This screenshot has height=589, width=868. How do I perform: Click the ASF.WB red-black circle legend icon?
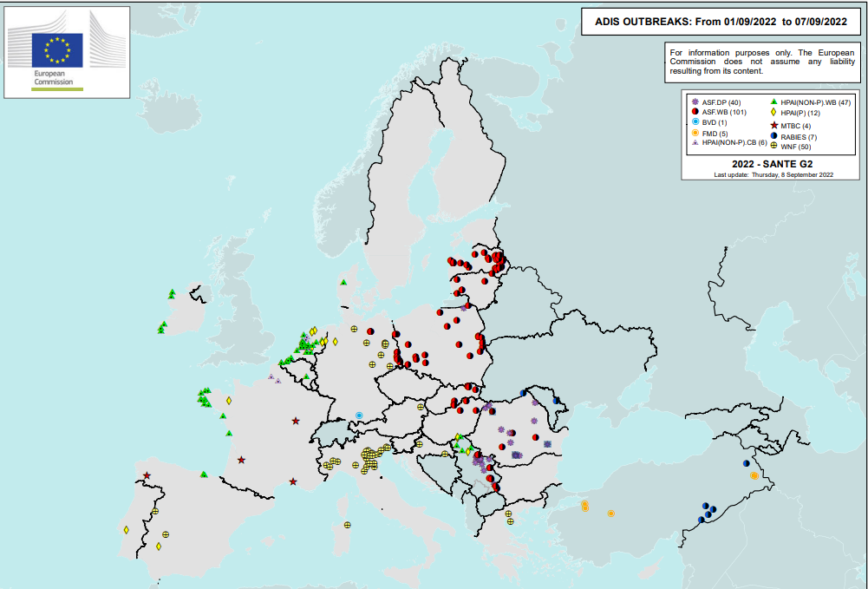(x=695, y=113)
